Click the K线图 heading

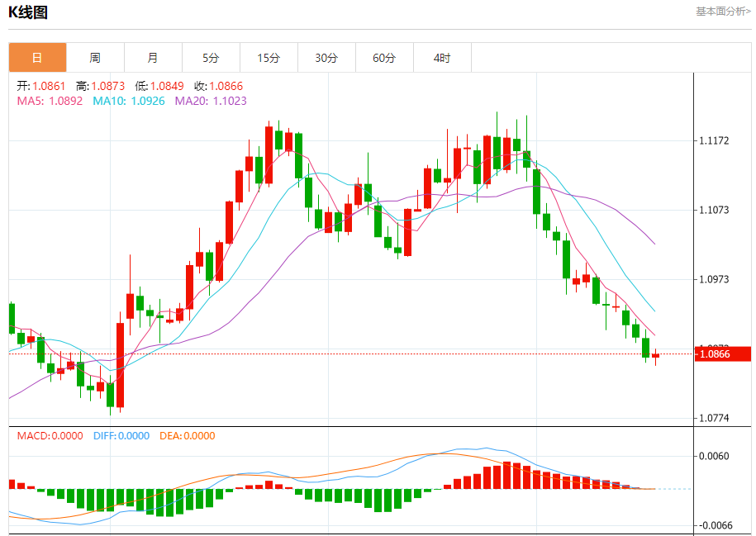tap(28, 12)
